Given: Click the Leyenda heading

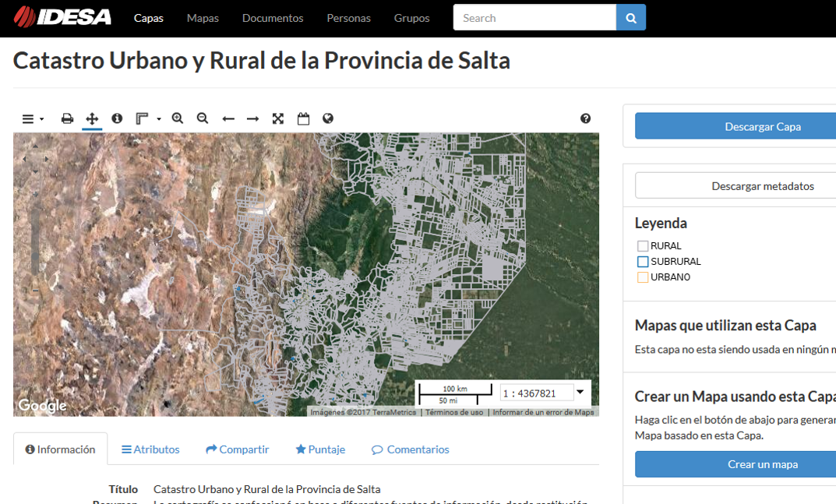Looking at the screenshot, I should [661, 223].
